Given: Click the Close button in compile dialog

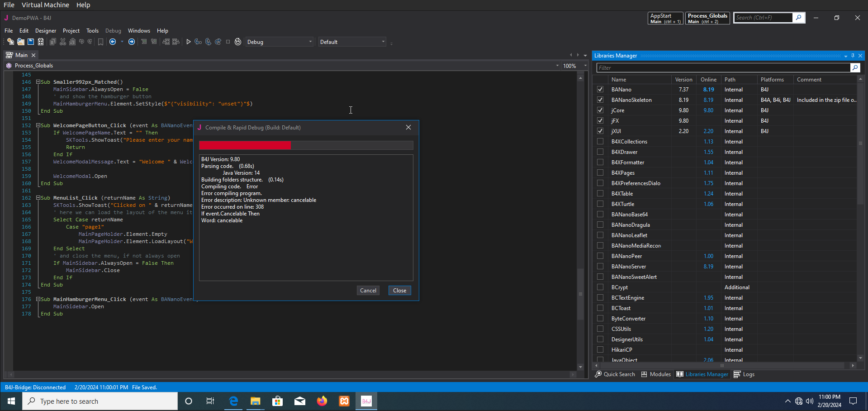Looking at the screenshot, I should click(x=399, y=291).
